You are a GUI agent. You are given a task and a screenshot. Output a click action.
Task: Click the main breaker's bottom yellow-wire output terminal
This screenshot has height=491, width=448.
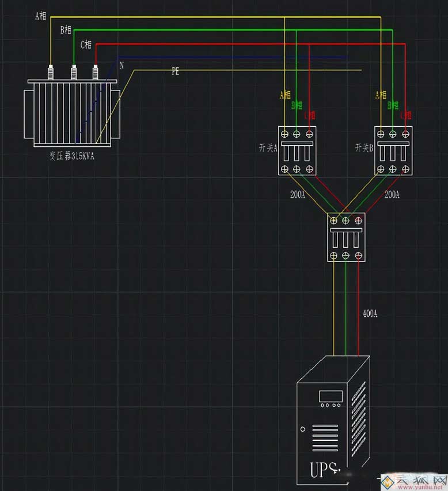[x=333, y=255]
